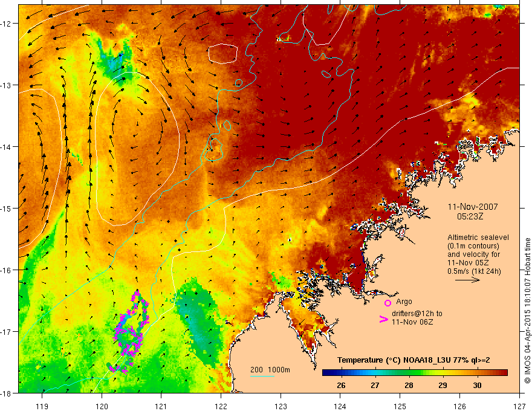Click the time text 05:23Z

pos(470,216)
